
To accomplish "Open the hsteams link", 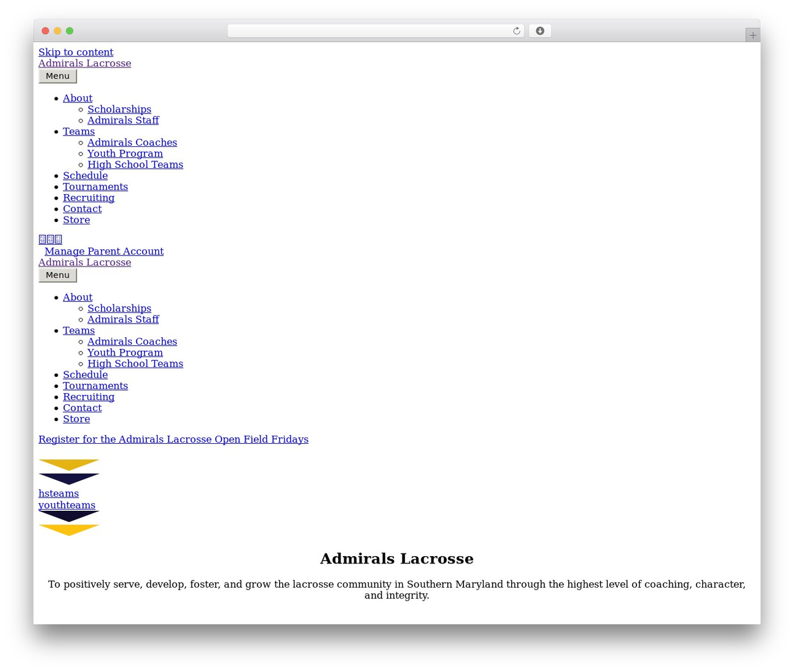I will click(58, 493).
